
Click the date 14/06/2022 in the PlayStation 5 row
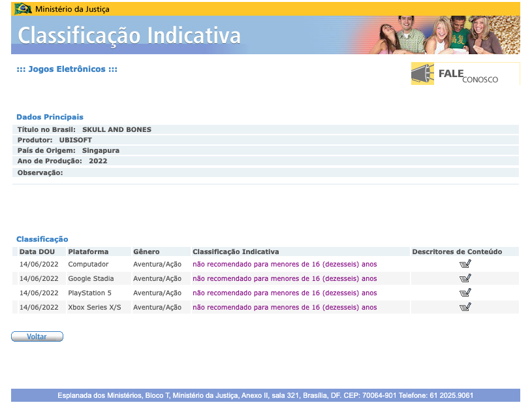coord(39,293)
